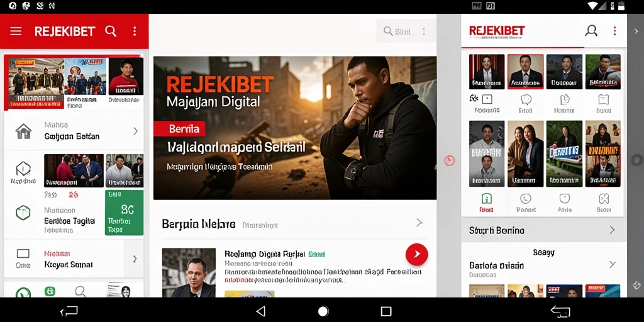Open the red-bordered group photo thumbnail at left
The image size is (644, 322).
pyautogui.click(x=36, y=82)
